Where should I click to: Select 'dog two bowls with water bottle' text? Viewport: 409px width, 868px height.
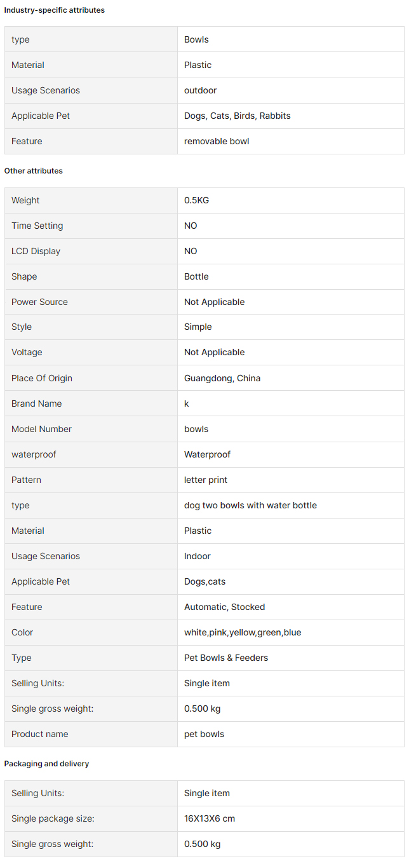point(250,505)
